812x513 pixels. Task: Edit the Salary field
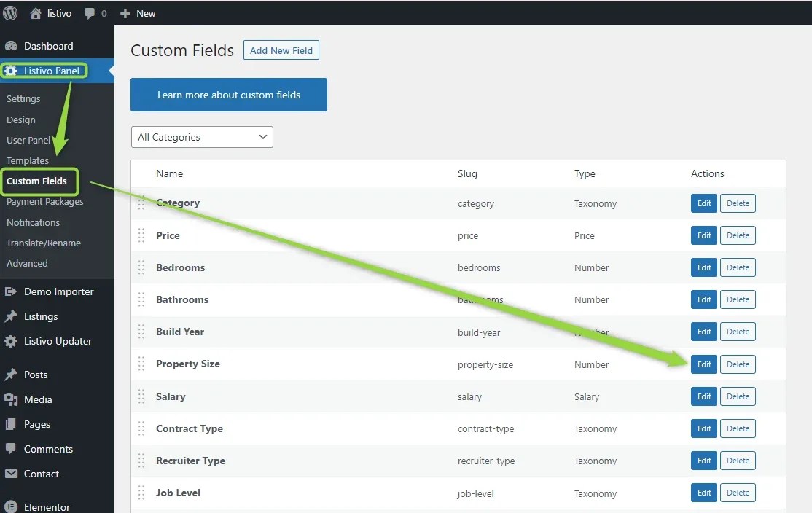(x=704, y=396)
